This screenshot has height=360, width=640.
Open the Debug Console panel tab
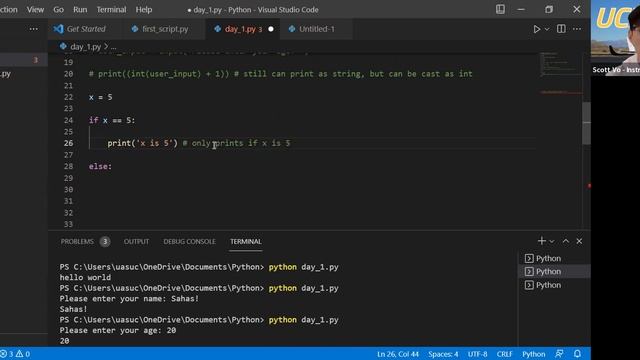pos(189,242)
